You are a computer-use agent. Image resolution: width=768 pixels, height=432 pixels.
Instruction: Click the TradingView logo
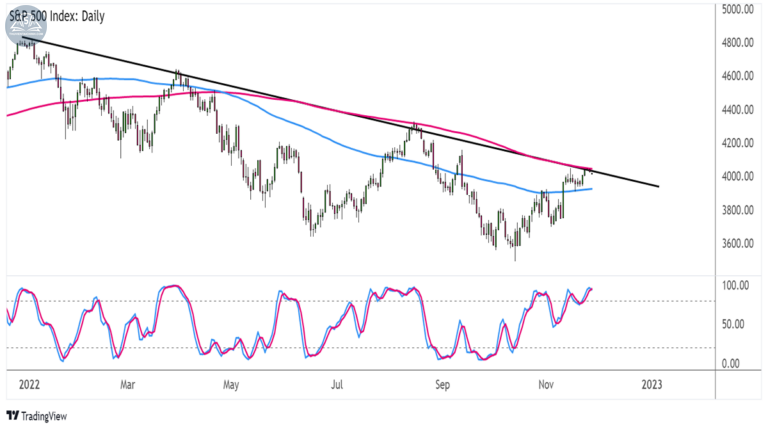click(37, 416)
